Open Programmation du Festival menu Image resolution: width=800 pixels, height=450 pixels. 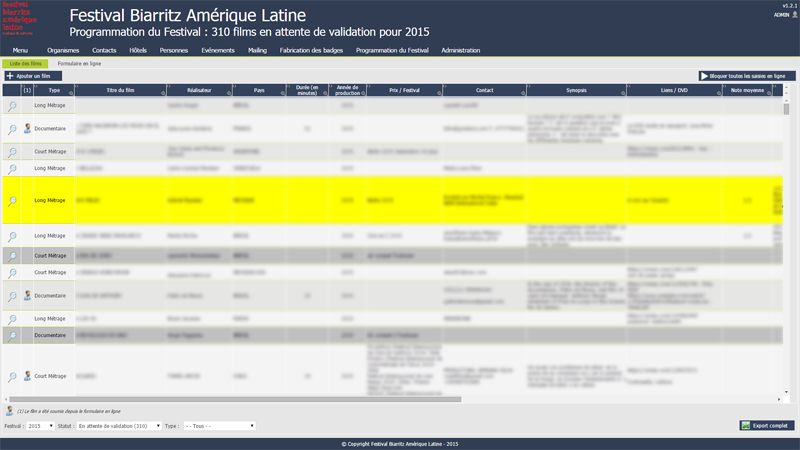click(392, 51)
